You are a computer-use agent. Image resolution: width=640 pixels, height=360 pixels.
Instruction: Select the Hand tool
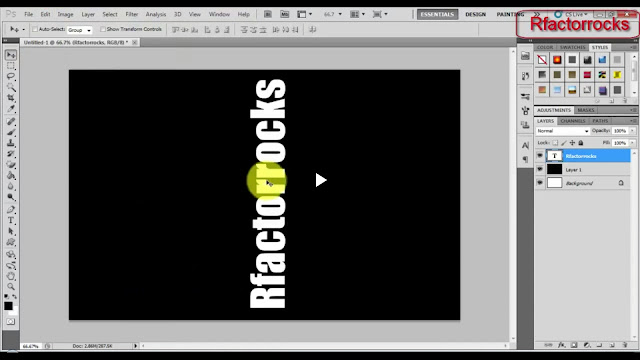[x=11, y=276]
